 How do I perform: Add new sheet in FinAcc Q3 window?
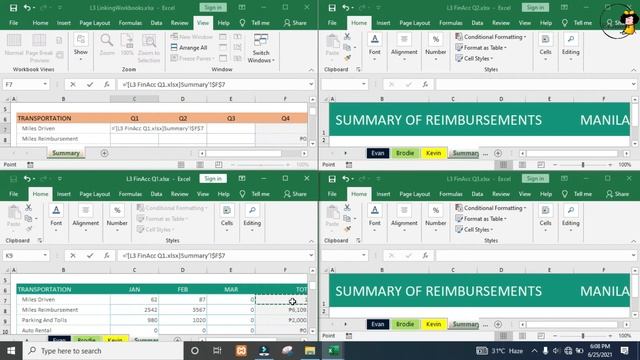498,324
